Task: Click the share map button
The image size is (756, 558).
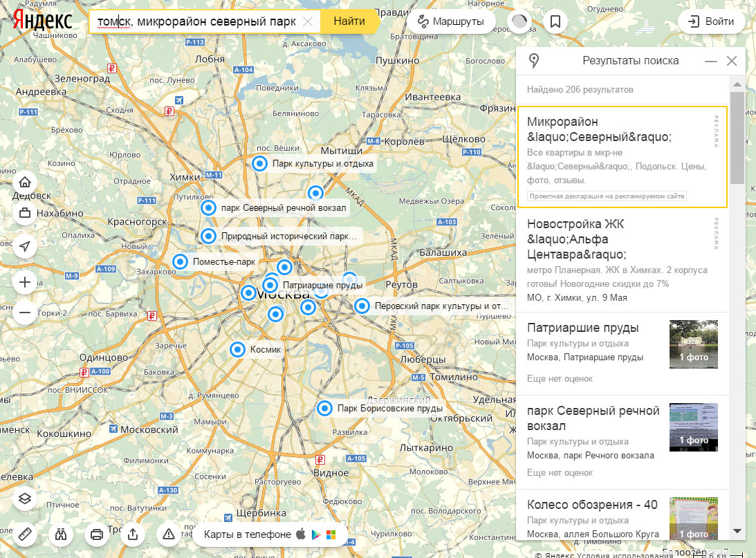Action: pos(133,534)
